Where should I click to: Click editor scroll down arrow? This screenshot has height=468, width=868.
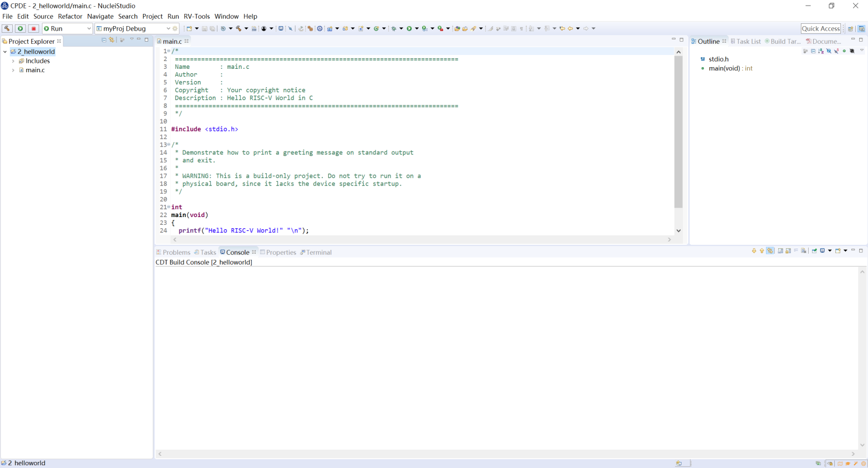coord(678,231)
